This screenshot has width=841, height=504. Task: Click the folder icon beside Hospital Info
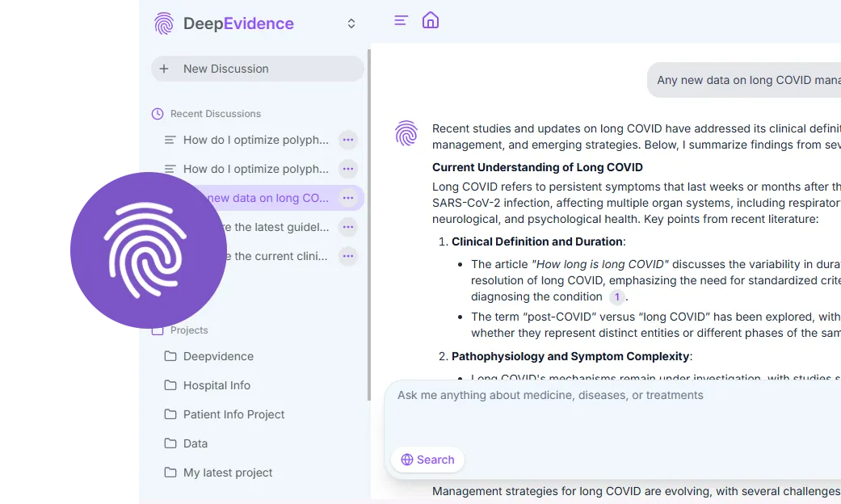click(x=170, y=385)
